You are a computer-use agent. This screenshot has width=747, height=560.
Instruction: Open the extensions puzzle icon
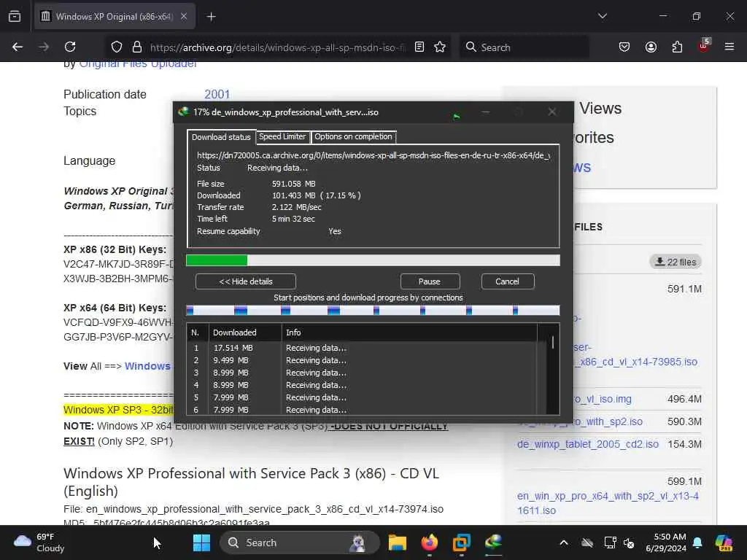tap(677, 47)
